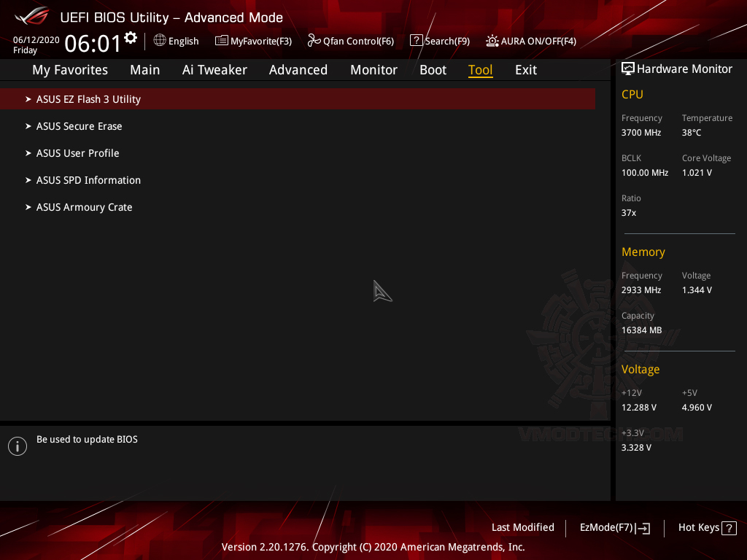Click the globe icon to change language

point(160,41)
